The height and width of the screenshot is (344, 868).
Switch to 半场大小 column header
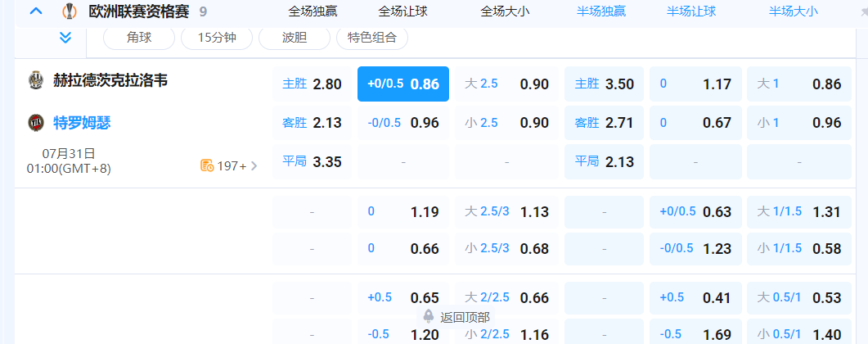tap(794, 11)
